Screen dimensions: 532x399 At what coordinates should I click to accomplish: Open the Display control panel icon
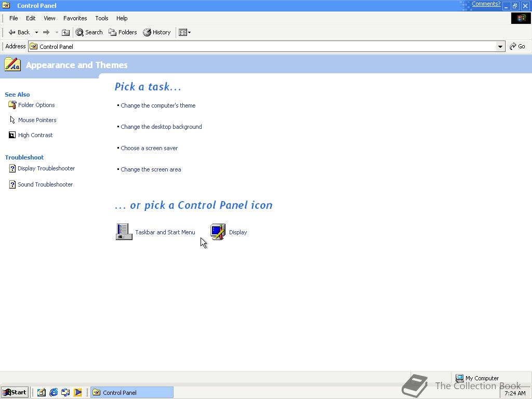coord(218,232)
